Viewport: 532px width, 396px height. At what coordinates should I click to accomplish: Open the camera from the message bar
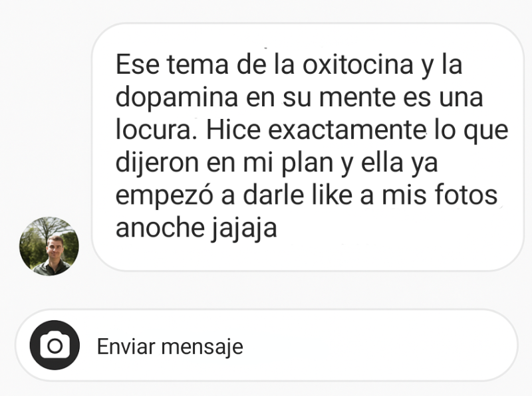tap(55, 345)
